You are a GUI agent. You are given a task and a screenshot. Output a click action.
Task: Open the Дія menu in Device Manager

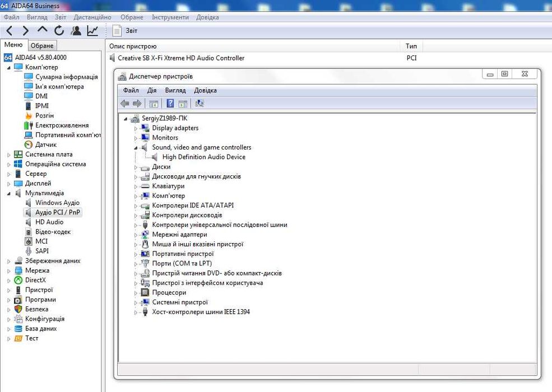tap(152, 90)
